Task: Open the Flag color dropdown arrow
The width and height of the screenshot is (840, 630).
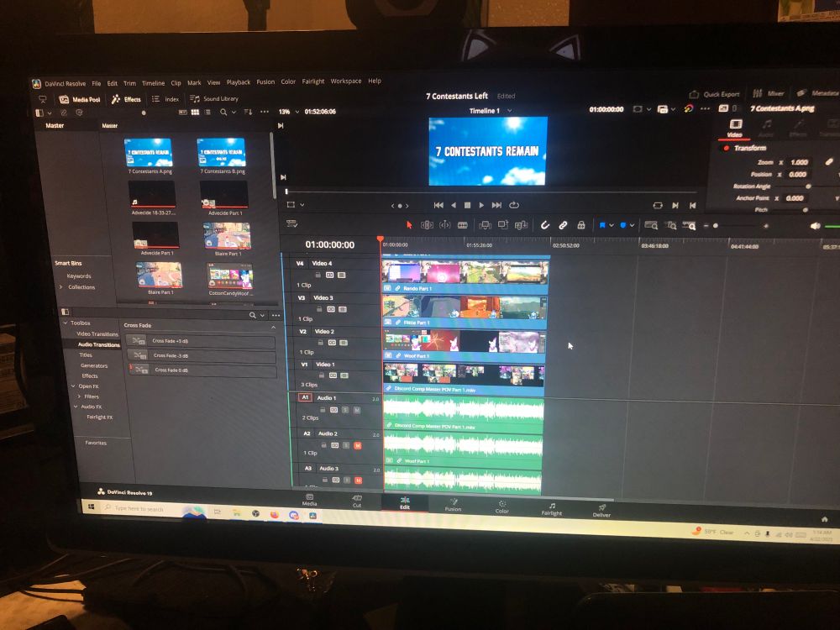Action: coord(612,225)
